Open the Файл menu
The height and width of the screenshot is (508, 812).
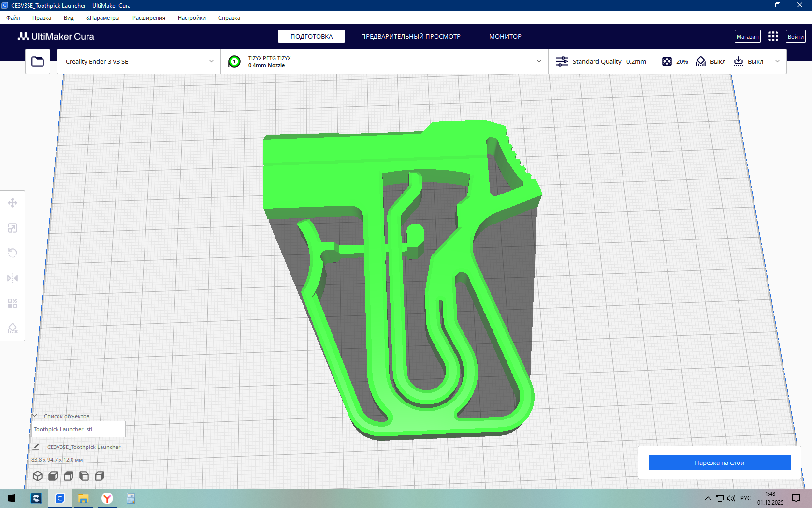click(13, 18)
